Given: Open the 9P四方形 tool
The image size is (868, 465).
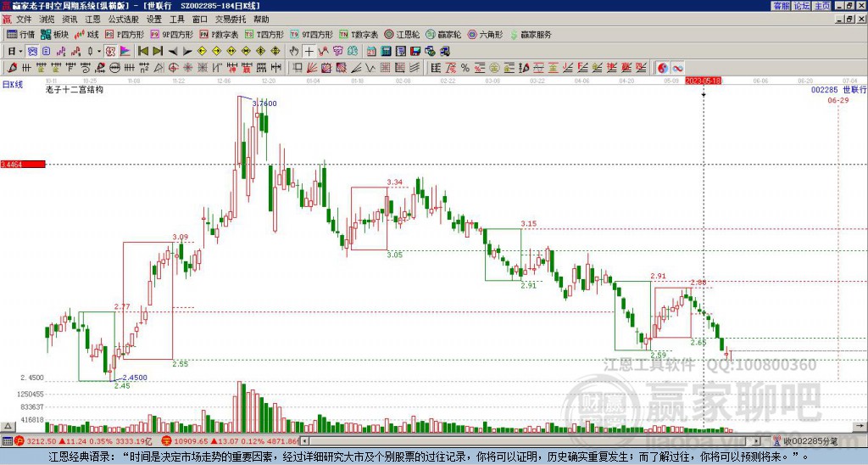Looking at the screenshot, I should click(x=171, y=34).
